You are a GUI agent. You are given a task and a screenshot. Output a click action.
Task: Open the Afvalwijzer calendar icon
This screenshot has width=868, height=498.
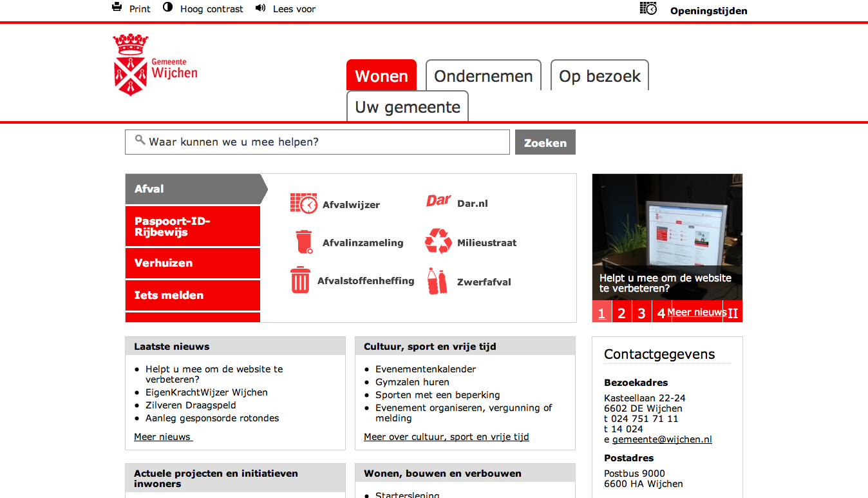[x=303, y=204]
